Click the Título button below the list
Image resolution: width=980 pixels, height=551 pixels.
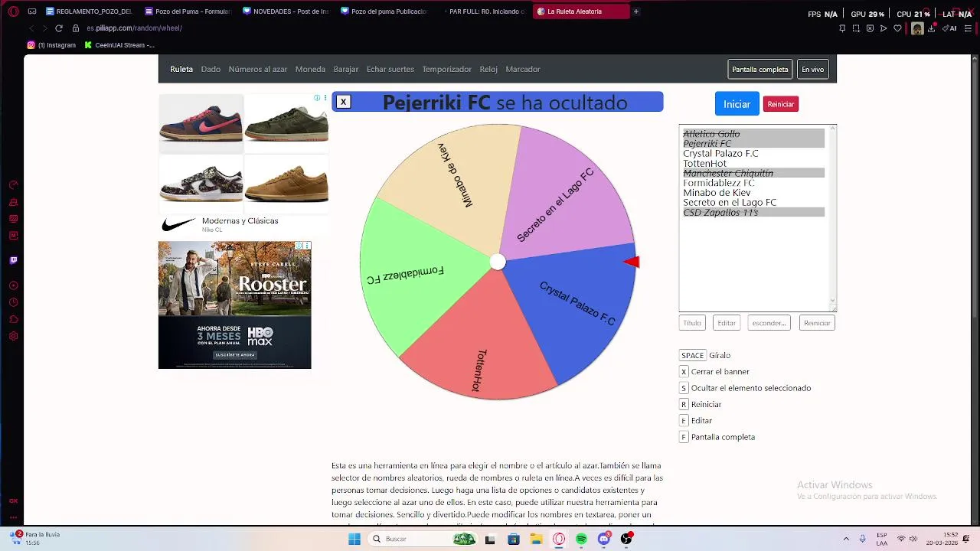(x=692, y=323)
